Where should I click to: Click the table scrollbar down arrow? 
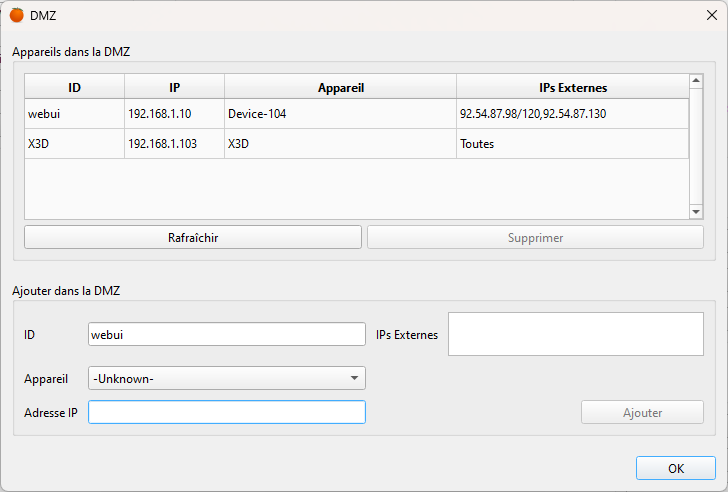pos(696,212)
